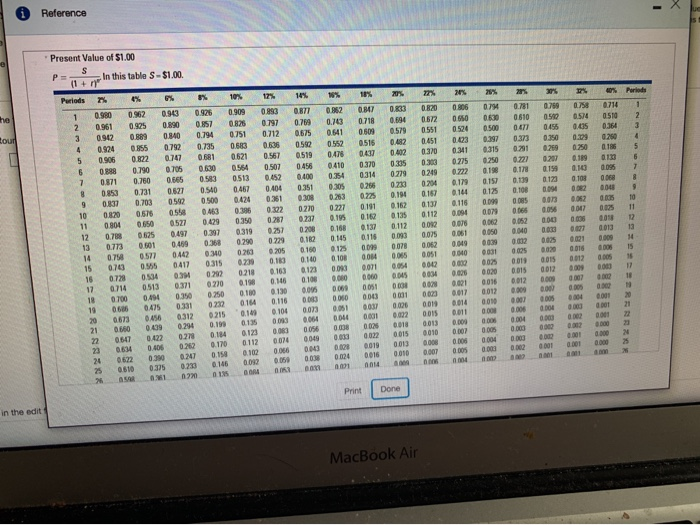Click value 0.893 in the 12% column
Screen dimensions: 700x525
pos(269,111)
